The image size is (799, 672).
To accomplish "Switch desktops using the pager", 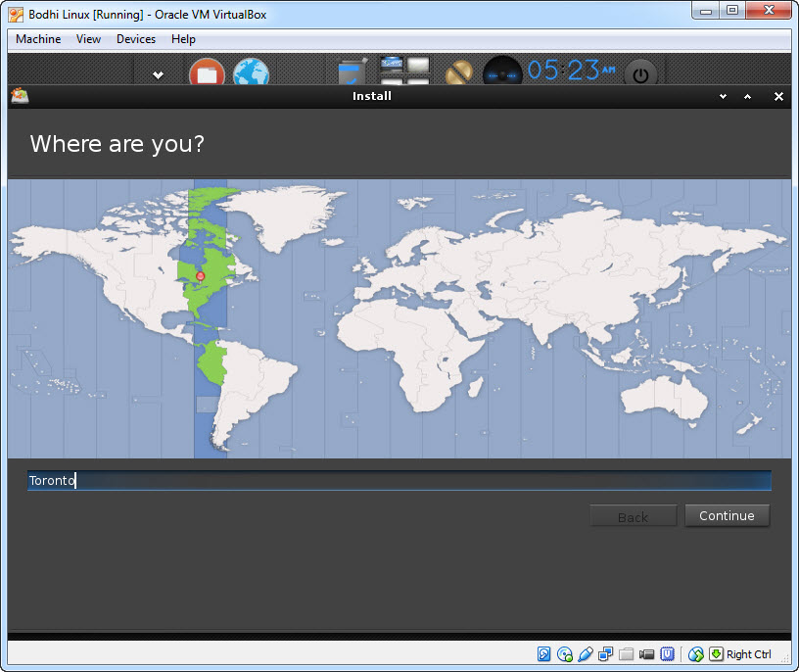I will coord(404,71).
